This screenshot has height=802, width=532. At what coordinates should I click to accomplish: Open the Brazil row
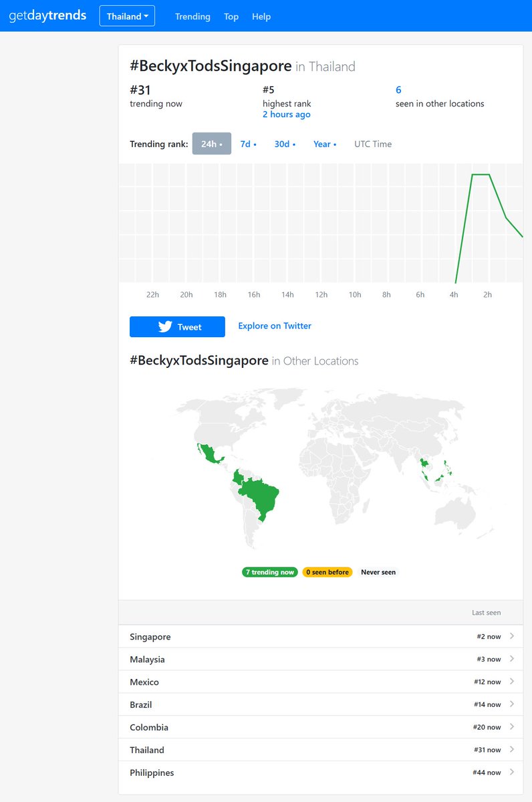coord(320,704)
